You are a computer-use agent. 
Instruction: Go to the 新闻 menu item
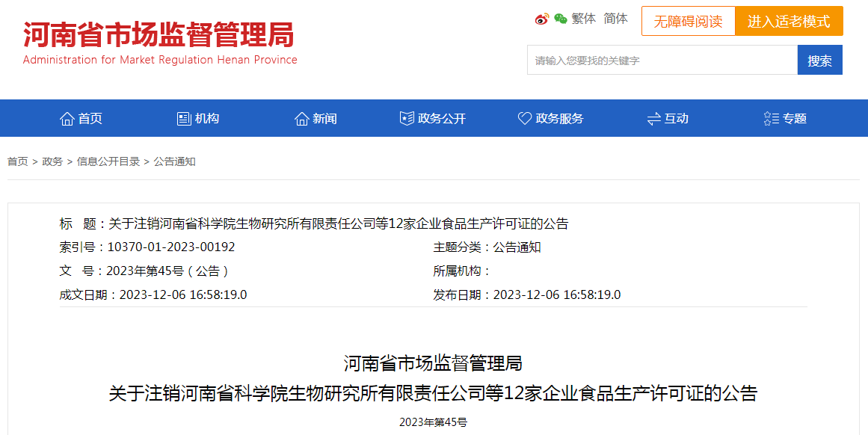316,118
